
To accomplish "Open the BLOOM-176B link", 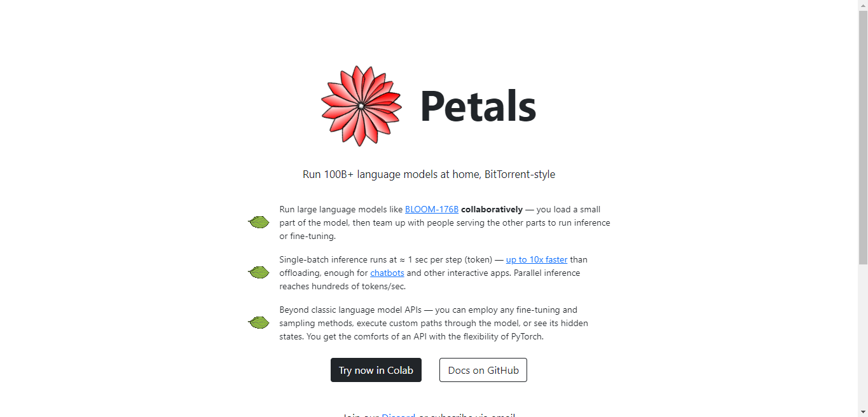I will tap(432, 209).
